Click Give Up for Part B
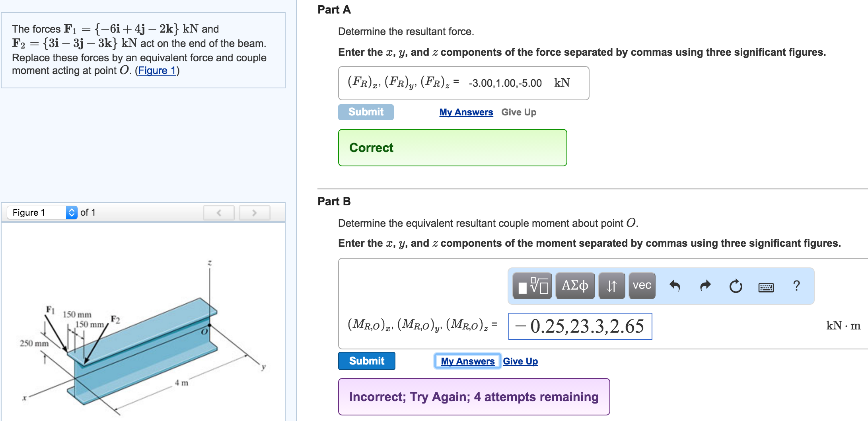Image resolution: width=868 pixels, height=421 pixels. click(520, 361)
